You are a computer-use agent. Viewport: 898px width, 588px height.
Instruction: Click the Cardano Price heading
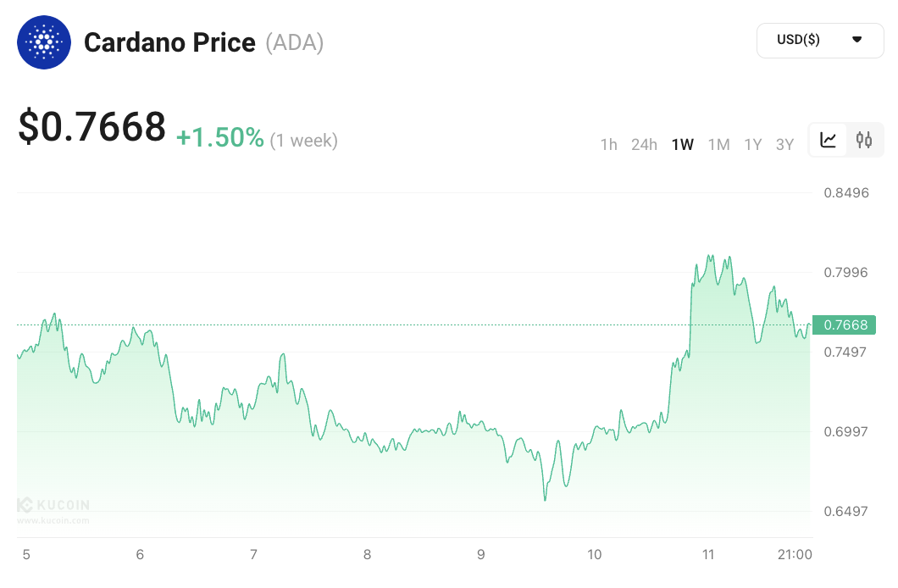(x=169, y=42)
